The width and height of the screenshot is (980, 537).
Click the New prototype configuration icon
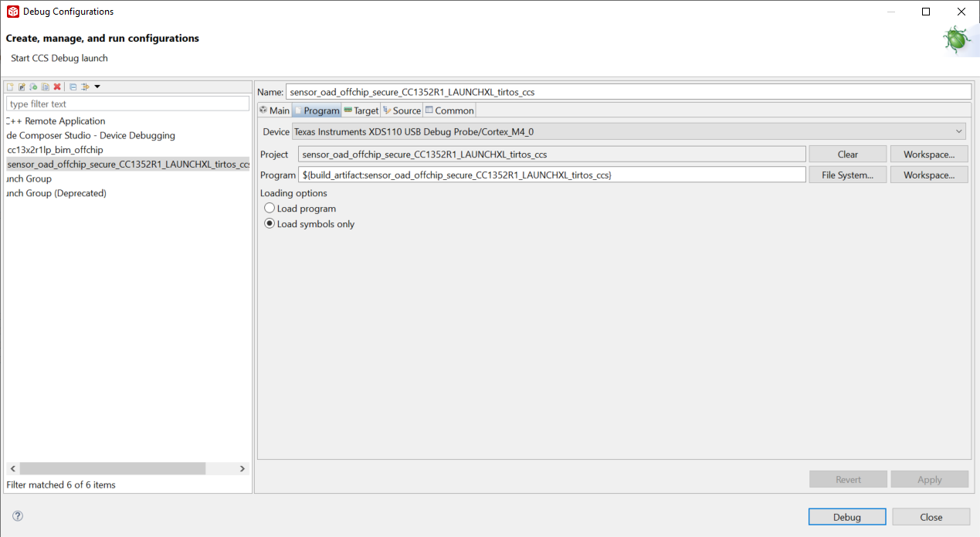[22, 87]
